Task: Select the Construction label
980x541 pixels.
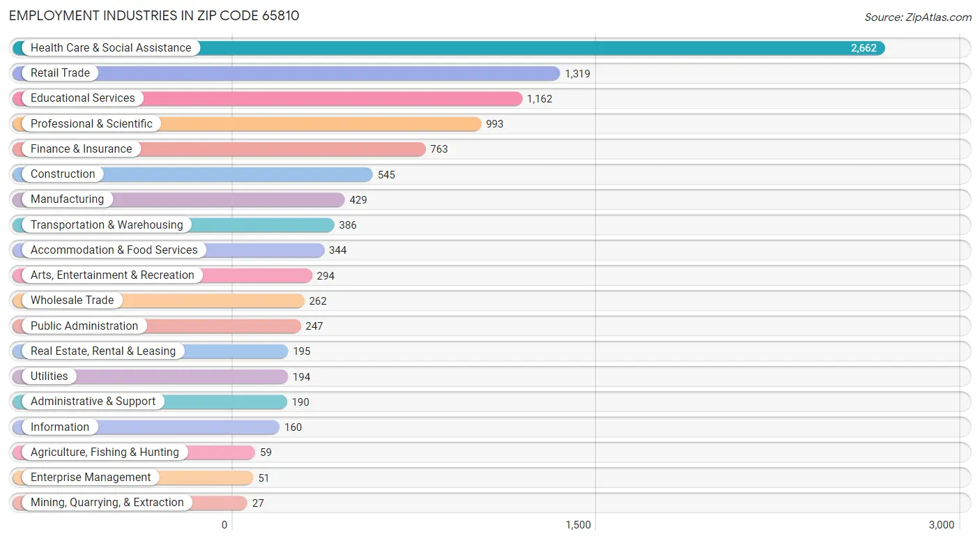Action: pyautogui.click(x=63, y=174)
